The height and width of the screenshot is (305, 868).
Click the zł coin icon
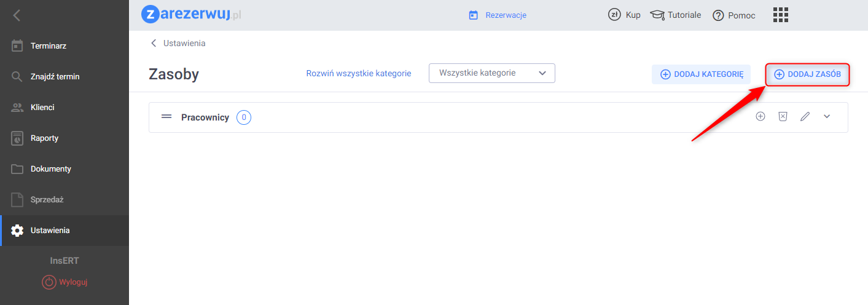click(614, 15)
